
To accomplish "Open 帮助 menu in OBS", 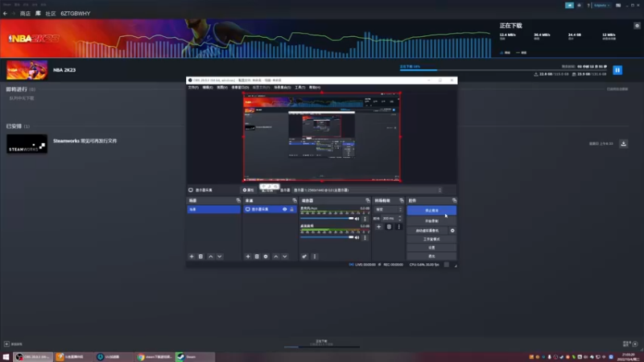I will tap(315, 88).
